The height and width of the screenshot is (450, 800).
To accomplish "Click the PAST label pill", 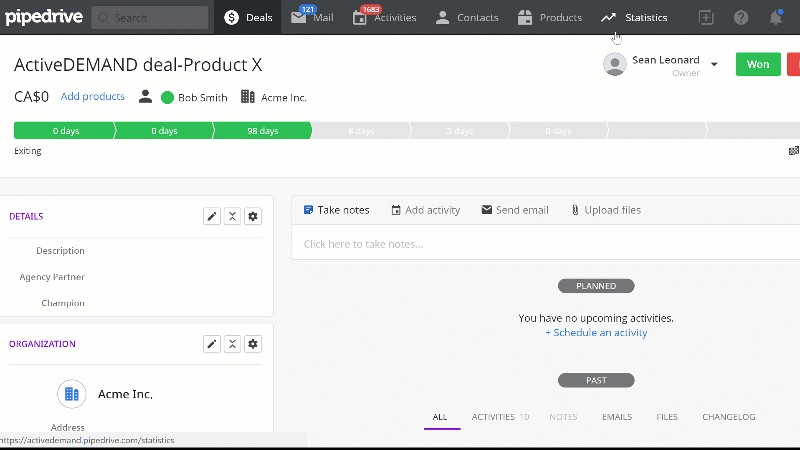I will [x=596, y=380].
